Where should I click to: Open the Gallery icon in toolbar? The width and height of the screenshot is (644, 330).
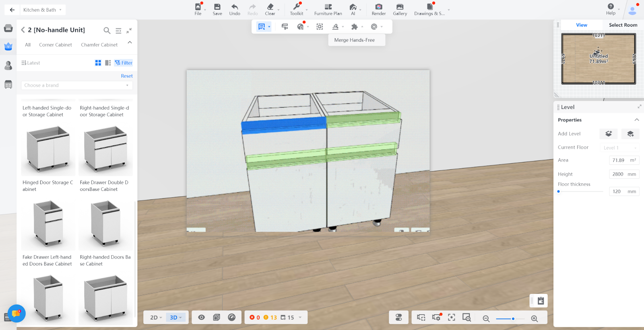(400, 7)
